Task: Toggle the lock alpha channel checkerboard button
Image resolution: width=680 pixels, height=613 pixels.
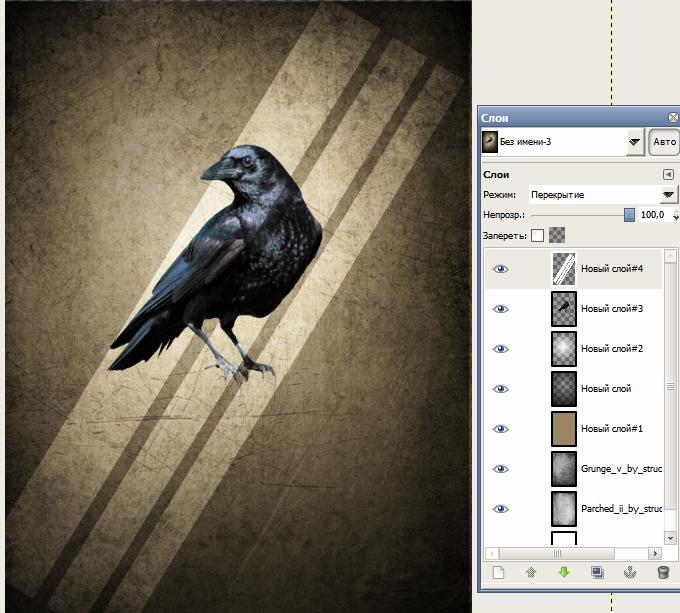Action: (x=557, y=235)
